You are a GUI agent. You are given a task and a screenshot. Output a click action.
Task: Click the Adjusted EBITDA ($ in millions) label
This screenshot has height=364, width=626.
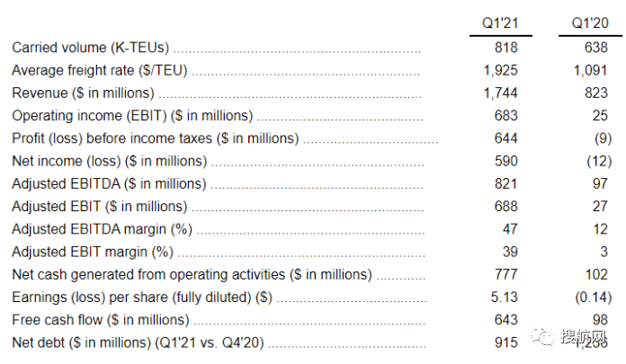point(109,183)
